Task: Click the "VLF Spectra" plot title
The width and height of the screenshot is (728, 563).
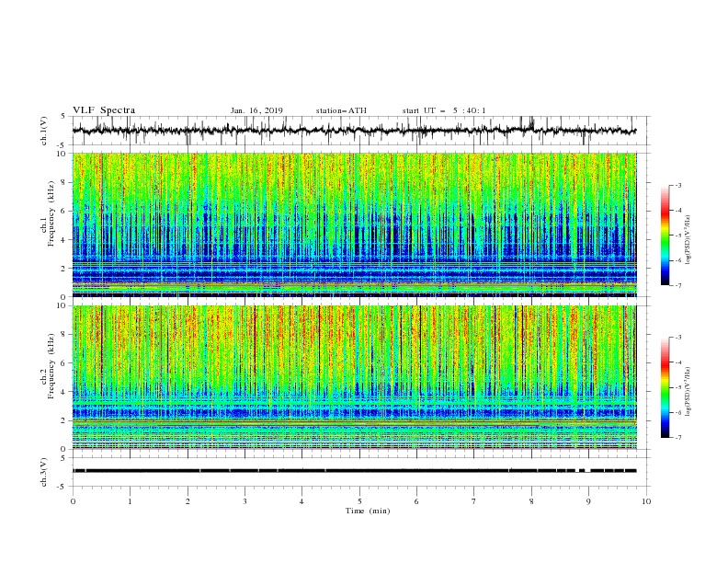Action: pos(104,110)
